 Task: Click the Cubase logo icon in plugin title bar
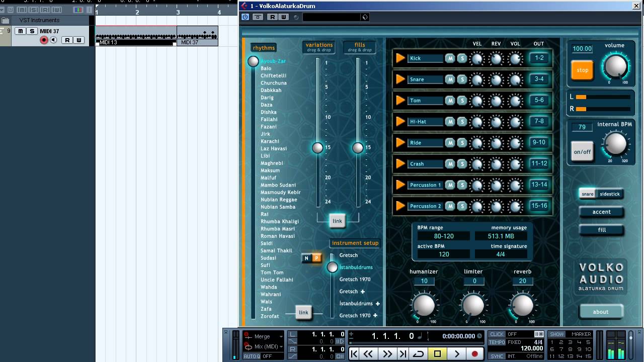tap(245, 6)
